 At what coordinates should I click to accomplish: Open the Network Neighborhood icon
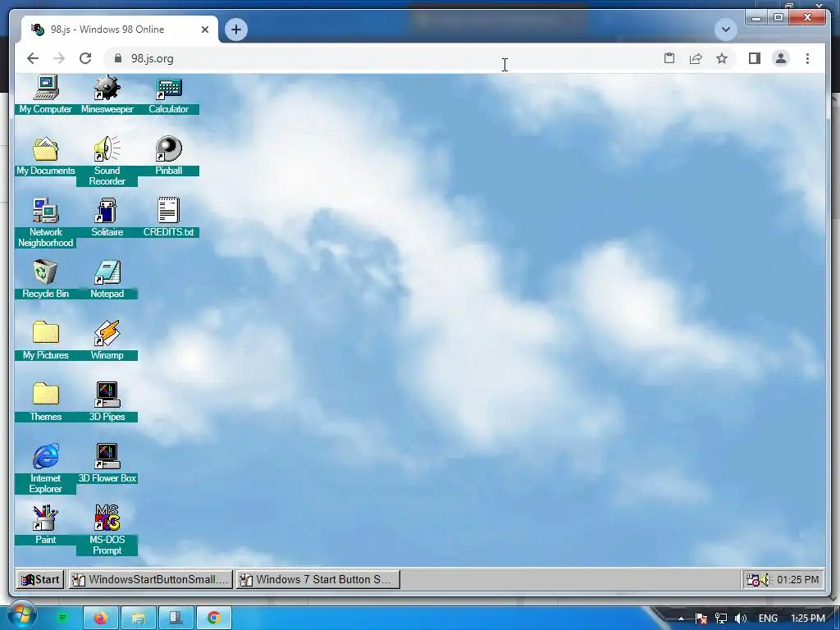46,223
